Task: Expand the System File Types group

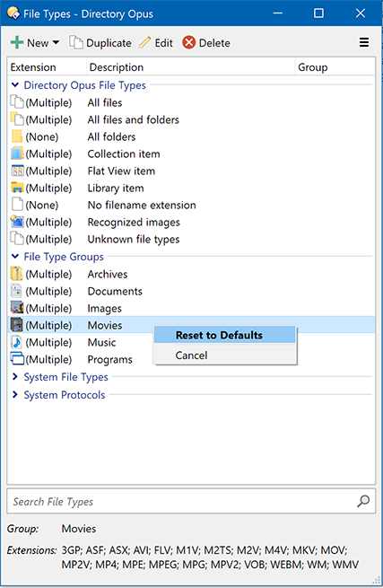Action: (x=15, y=376)
